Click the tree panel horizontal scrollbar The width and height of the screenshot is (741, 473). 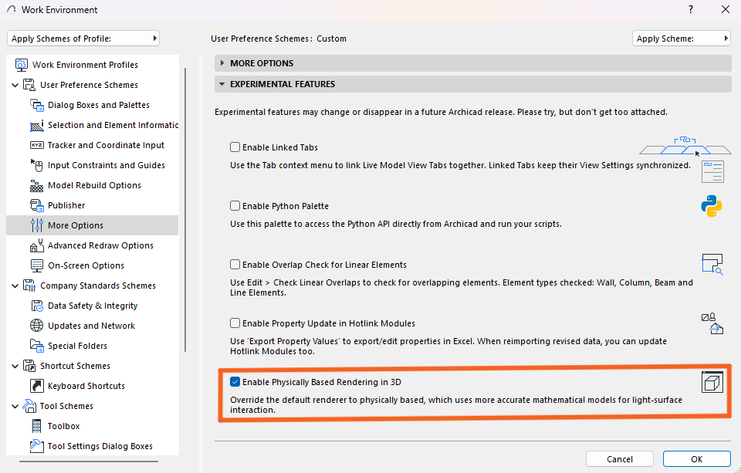point(88,461)
